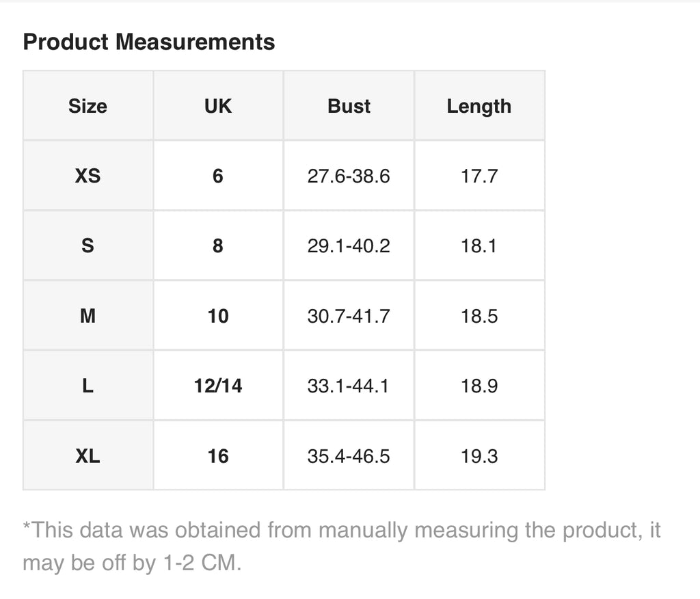This screenshot has height=599, width=700.
Task: Click the M size row label
Action: 88,316
